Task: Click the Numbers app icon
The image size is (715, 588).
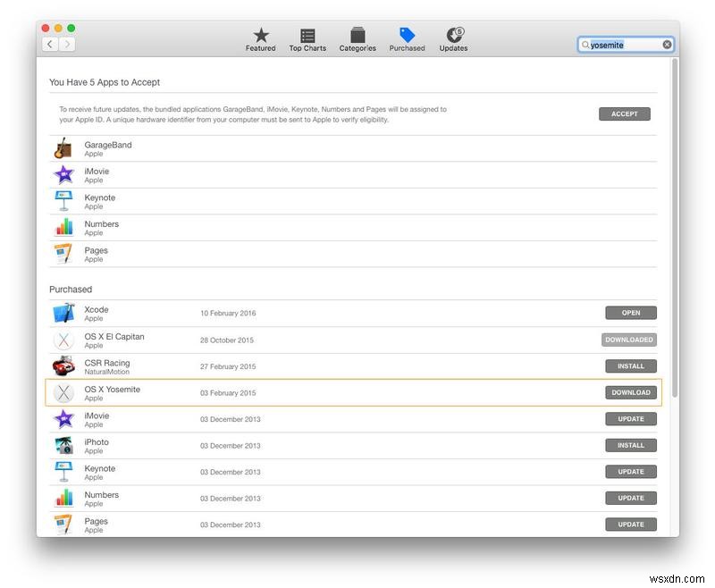Action: click(x=63, y=227)
